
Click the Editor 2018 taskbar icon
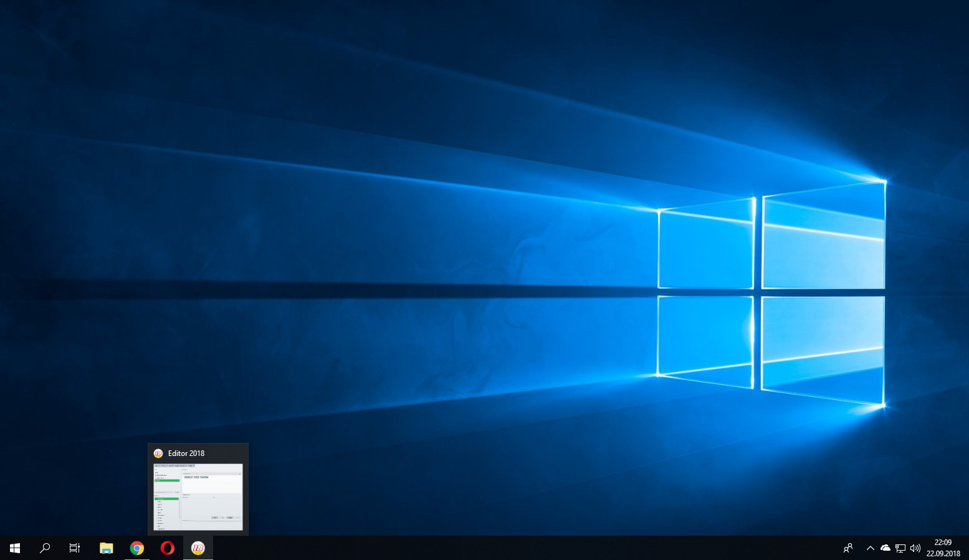(198, 548)
